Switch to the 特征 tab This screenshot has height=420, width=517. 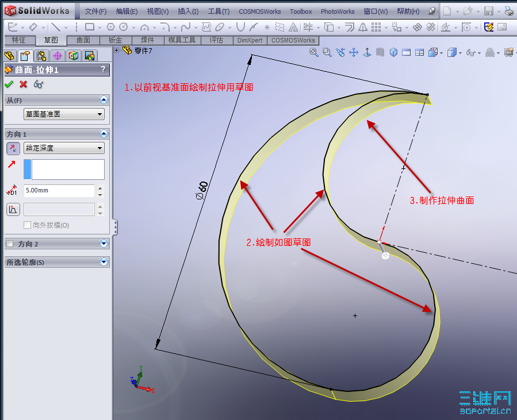coord(18,40)
